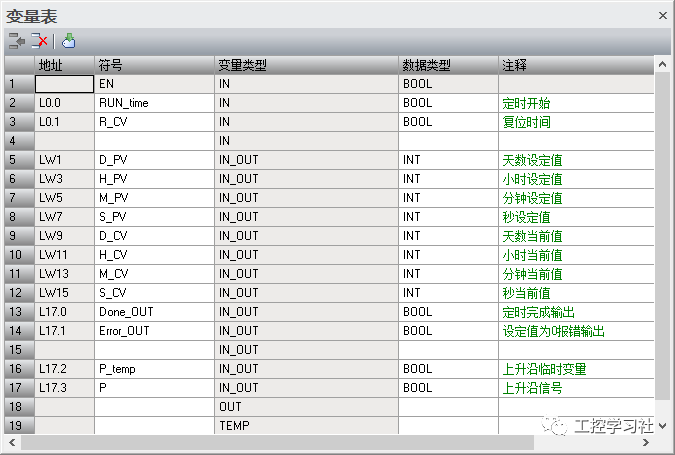Select the address cell L0.1

point(65,122)
